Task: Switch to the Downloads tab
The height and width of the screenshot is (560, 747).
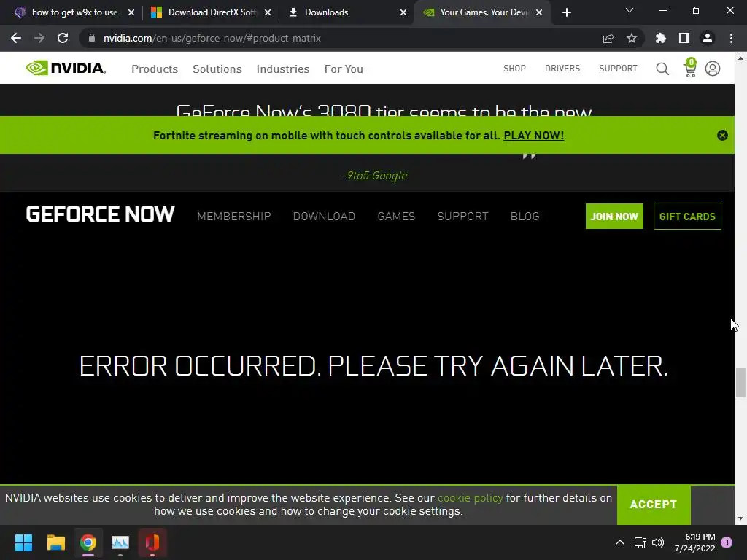Action: click(347, 12)
